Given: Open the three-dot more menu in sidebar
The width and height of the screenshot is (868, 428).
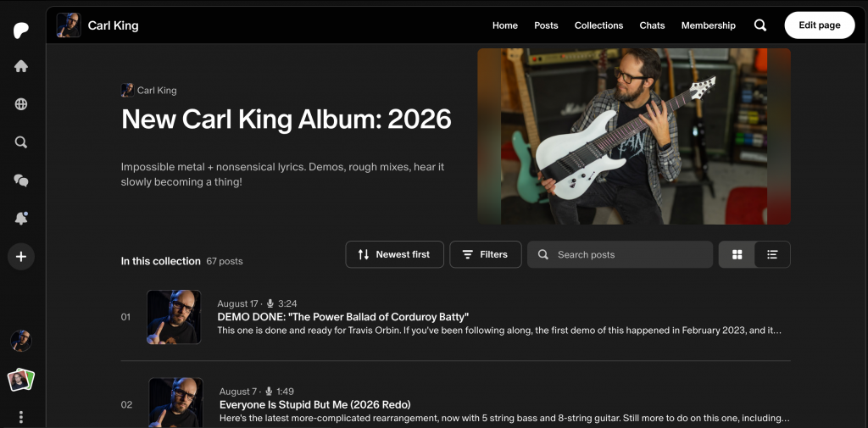Looking at the screenshot, I should pyautogui.click(x=21, y=416).
